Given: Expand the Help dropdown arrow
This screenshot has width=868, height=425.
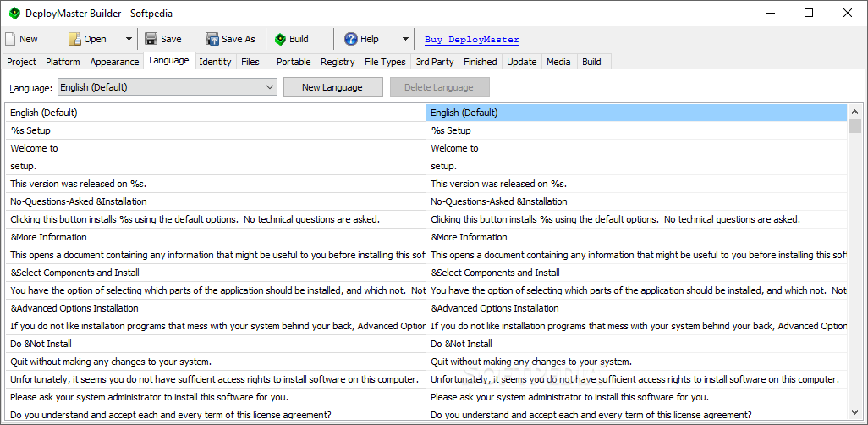Looking at the screenshot, I should pyautogui.click(x=405, y=39).
